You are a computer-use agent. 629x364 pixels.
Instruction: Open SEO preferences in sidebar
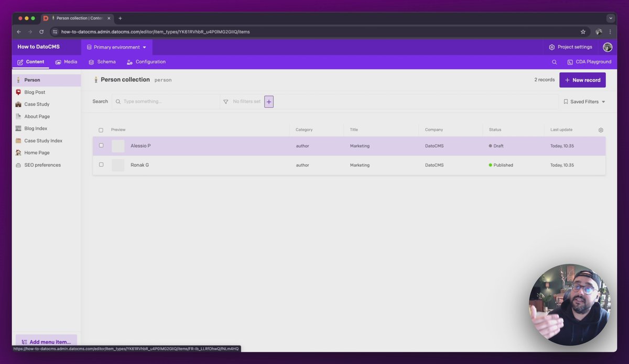(42, 165)
